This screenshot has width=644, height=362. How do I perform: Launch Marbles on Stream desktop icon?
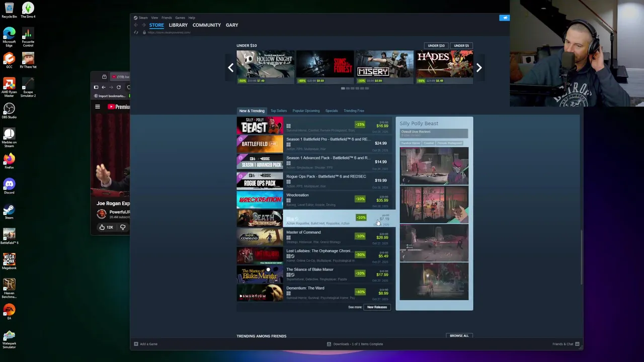point(9,137)
